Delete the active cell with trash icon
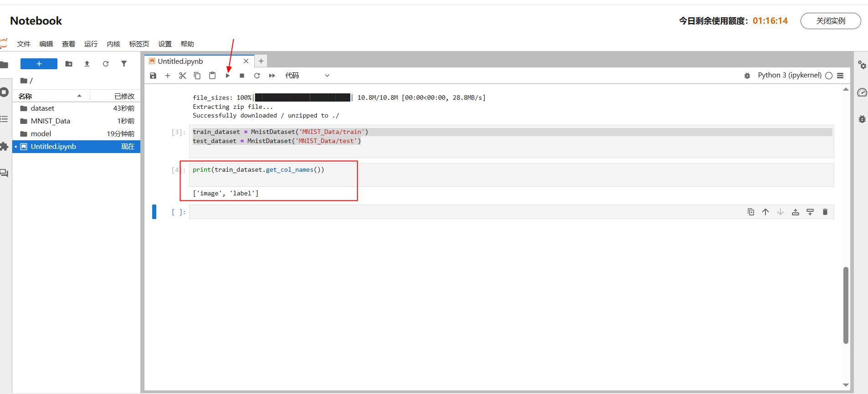 point(825,212)
